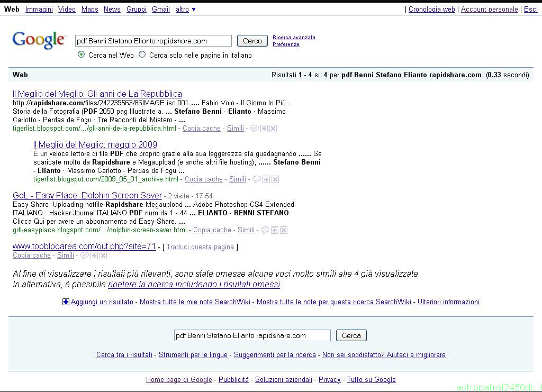Open the News tab
The image size is (542, 392).
(x=112, y=10)
